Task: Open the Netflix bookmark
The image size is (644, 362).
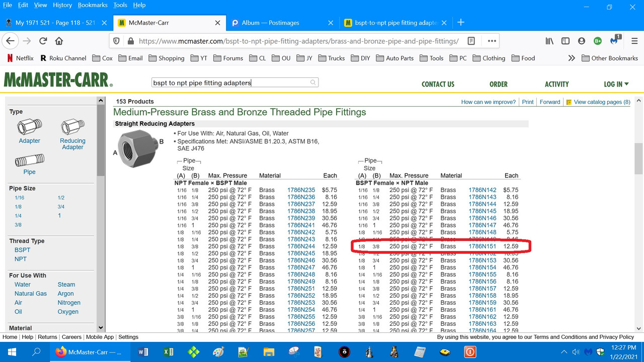Action: pos(20,58)
